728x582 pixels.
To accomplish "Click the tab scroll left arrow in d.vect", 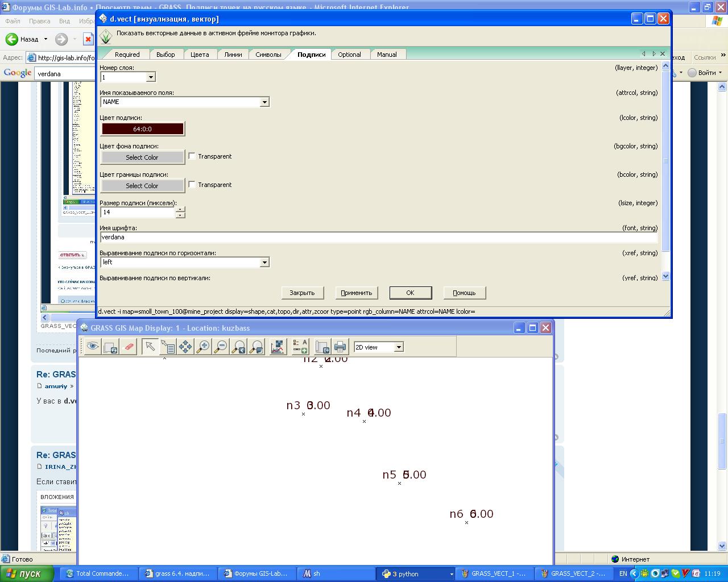I will pyautogui.click(x=644, y=54).
